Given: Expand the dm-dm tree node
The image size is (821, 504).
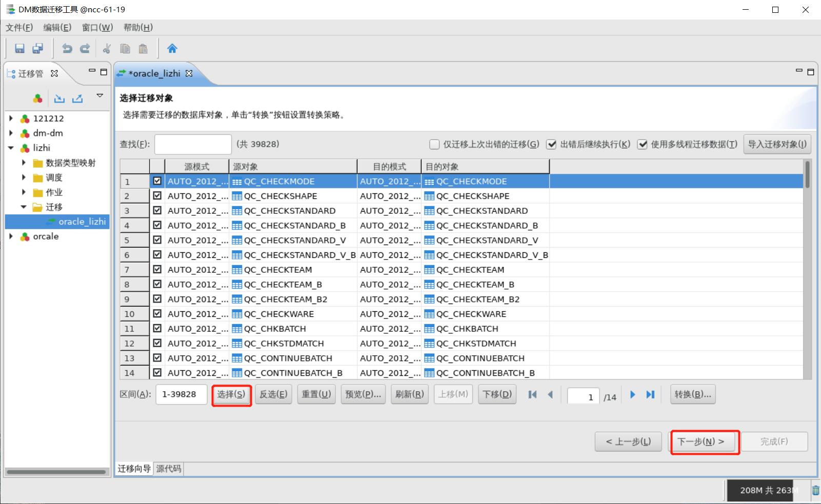Looking at the screenshot, I should pyautogui.click(x=11, y=133).
